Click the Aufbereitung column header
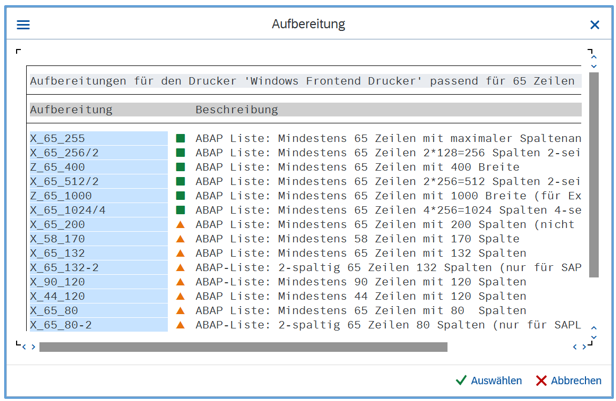616x401 pixels. click(x=72, y=109)
